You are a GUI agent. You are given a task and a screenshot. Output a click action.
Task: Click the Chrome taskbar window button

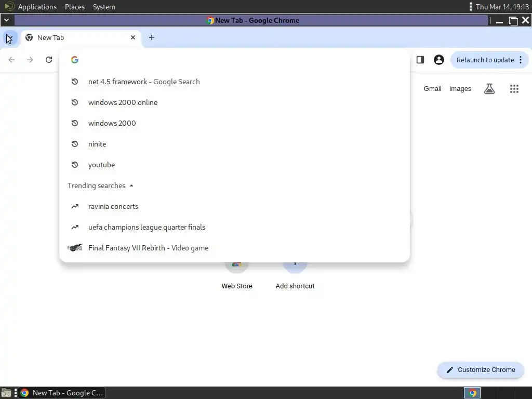pos(62,393)
